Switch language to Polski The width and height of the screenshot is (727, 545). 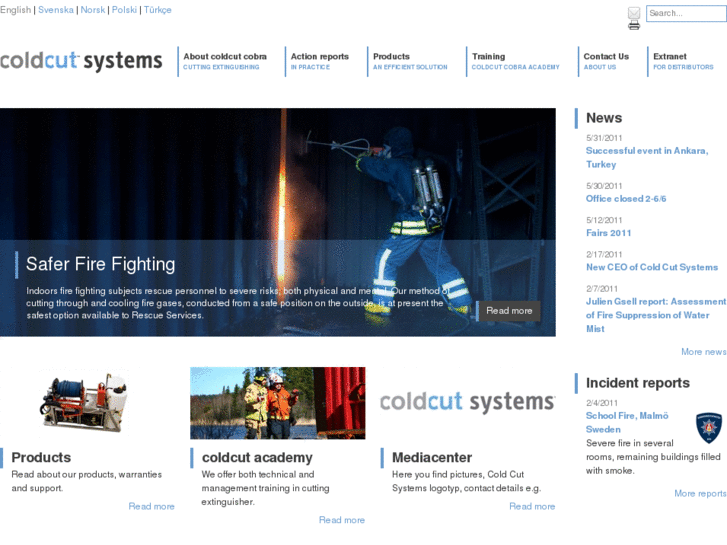[x=124, y=10]
